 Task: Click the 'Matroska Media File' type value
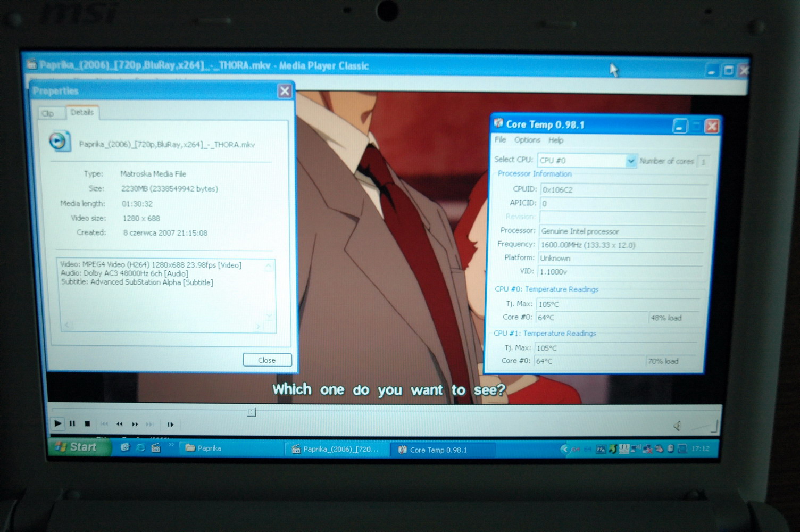point(153,174)
